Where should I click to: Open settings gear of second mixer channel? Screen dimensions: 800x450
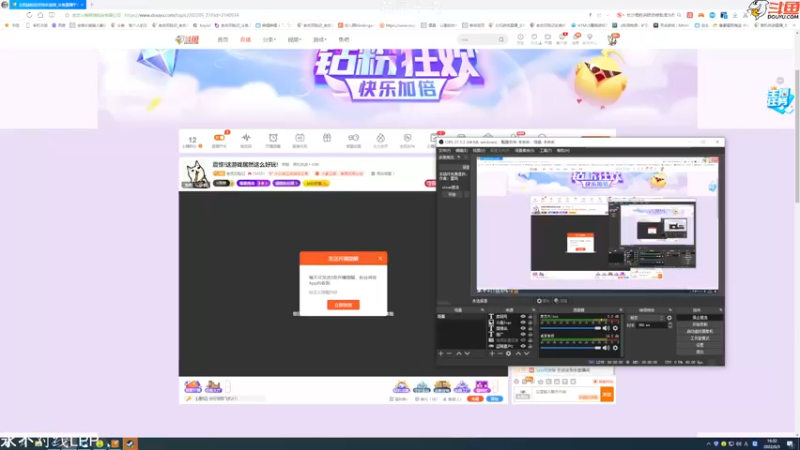coord(615,348)
